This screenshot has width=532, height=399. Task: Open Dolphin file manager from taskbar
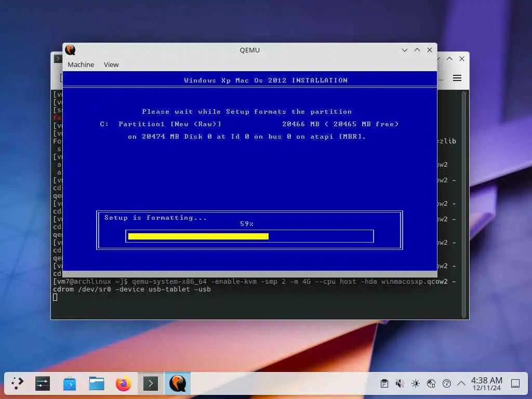(x=97, y=383)
